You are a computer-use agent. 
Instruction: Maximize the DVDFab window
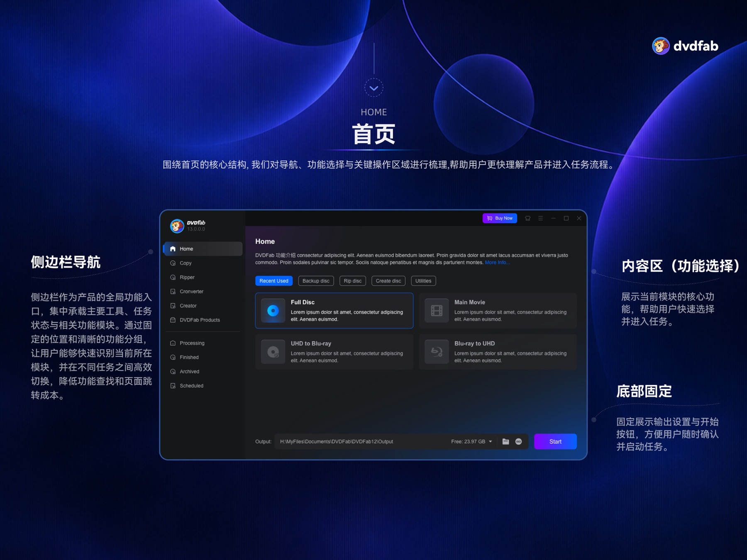tap(566, 218)
